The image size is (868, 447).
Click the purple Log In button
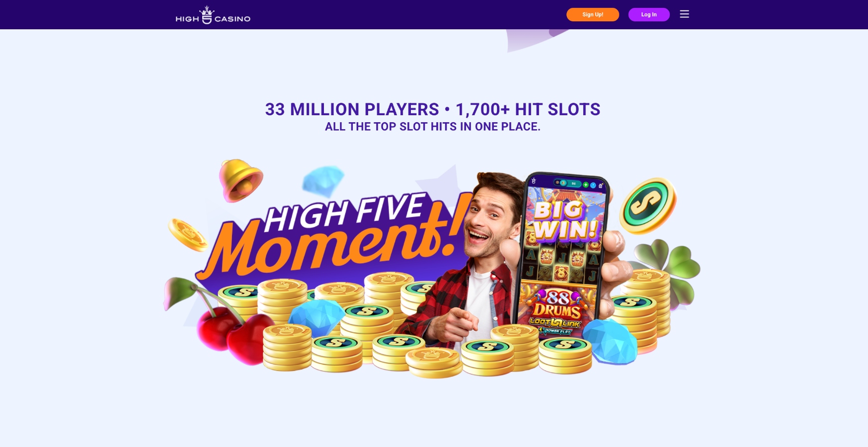(x=649, y=14)
